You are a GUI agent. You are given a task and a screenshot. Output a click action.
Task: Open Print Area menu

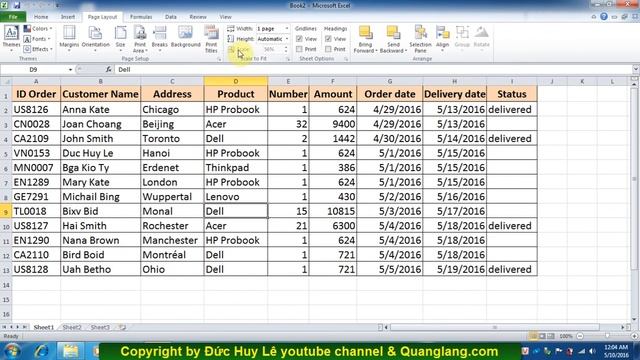tap(140, 39)
